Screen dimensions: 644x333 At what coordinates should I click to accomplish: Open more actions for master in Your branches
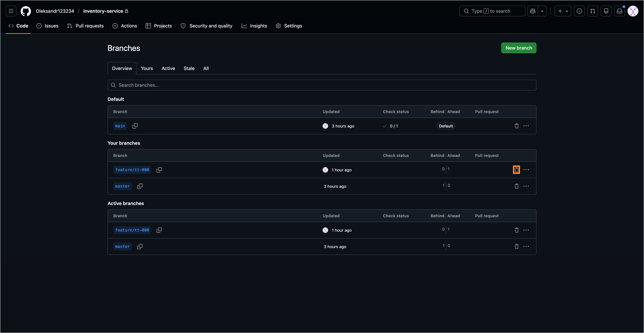(526, 186)
